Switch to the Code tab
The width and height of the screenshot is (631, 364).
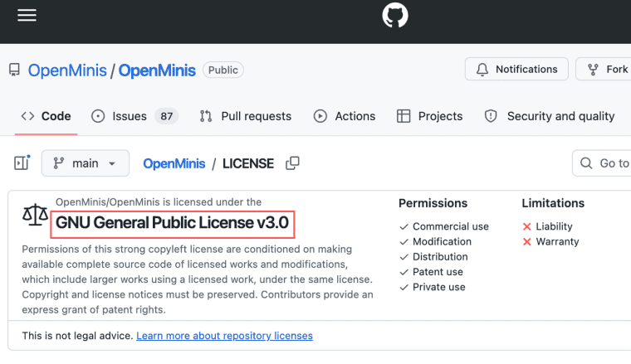46,116
